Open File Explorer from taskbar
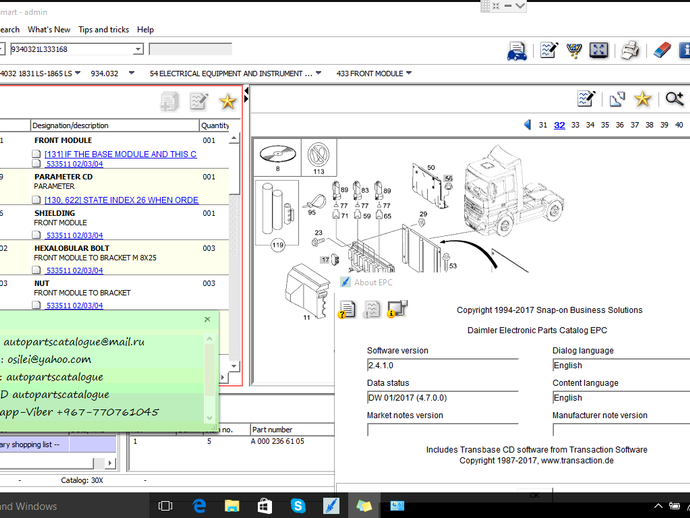Viewport: 690px width, 518px height. tap(232, 506)
